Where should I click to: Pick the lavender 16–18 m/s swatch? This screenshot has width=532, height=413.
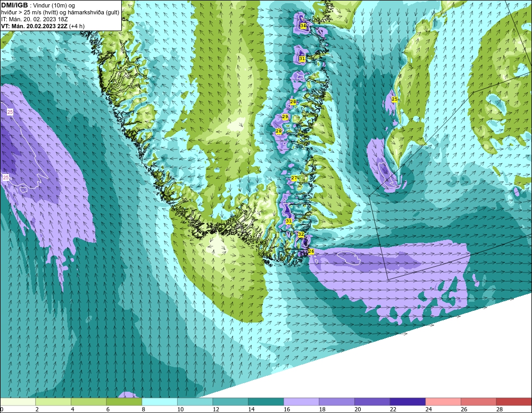tap(301, 402)
